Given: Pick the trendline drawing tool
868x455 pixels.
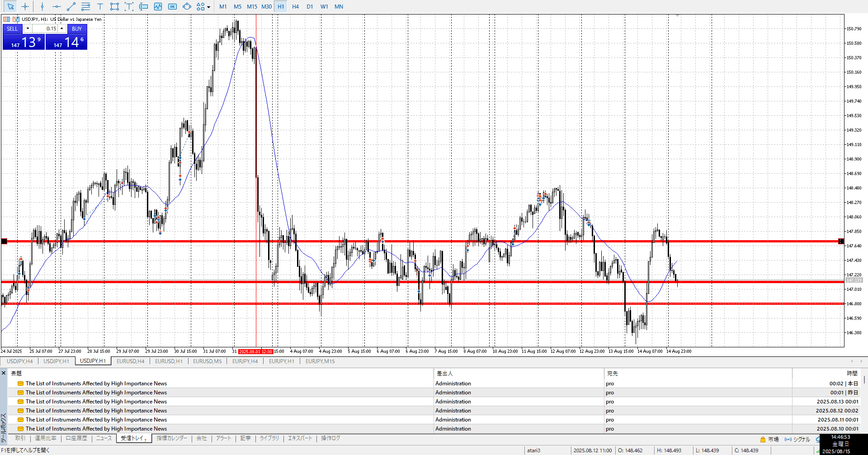Looking at the screenshot, I should click(x=71, y=6).
